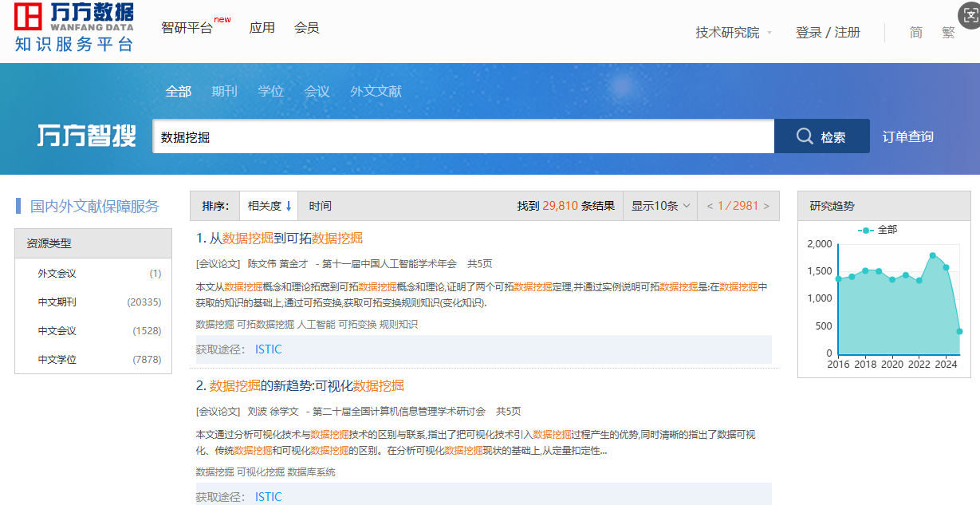Screen dimensions: 980x505
Task: Open the 订单查询 link
Action: (x=907, y=136)
